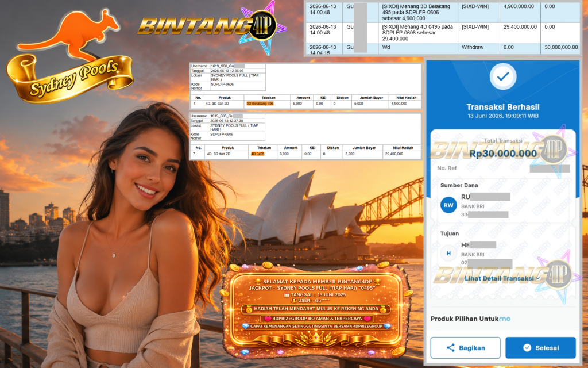Select the RW sender avatar icon
Viewport: 588px width, 368px height.
point(448,205)
